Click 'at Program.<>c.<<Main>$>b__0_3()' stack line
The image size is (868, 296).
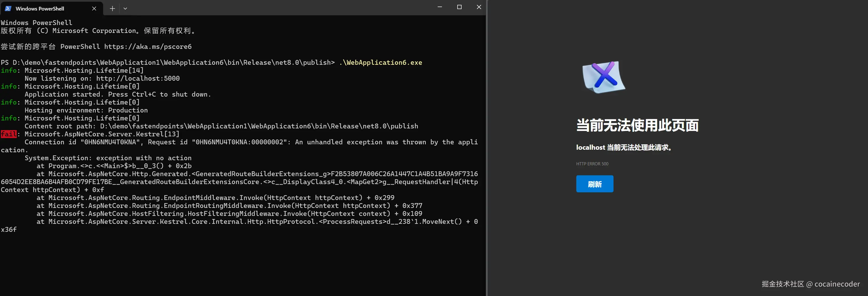pyautogui.click(x=114, y=166)
